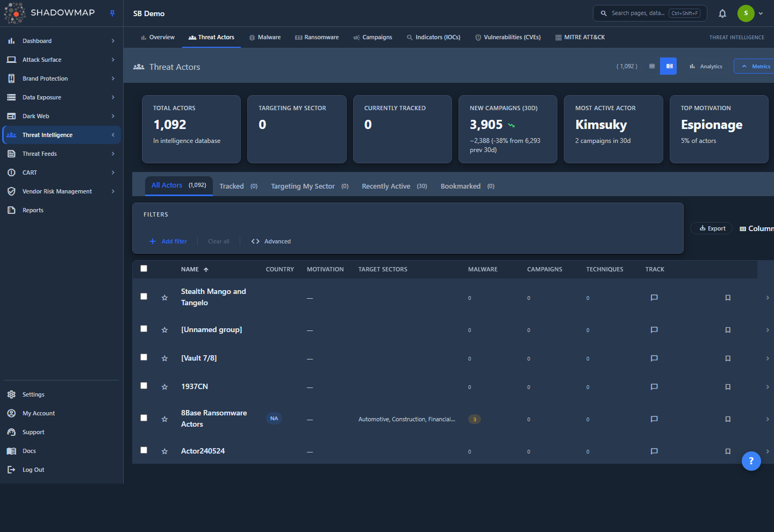Click the pin sidebar icon
The height and width of the screenshot is (532, 774).
tap(112, 13)
